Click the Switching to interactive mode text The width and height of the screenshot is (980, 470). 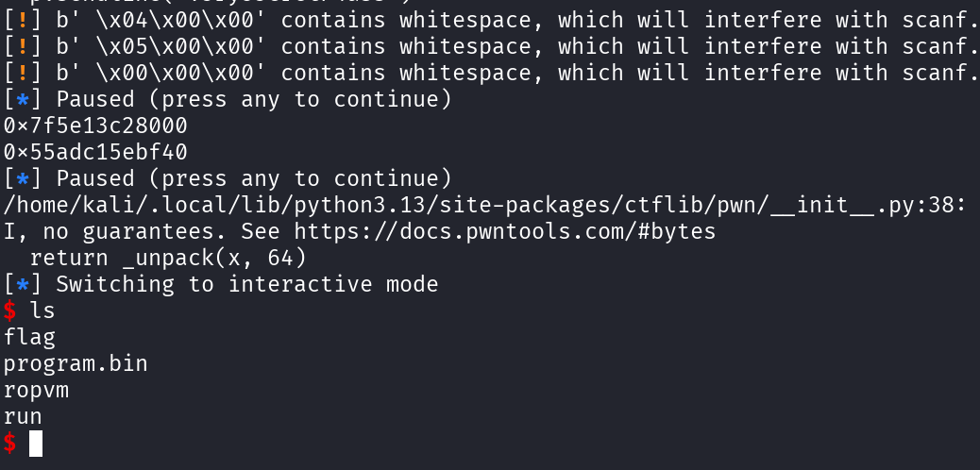[247, 285]
